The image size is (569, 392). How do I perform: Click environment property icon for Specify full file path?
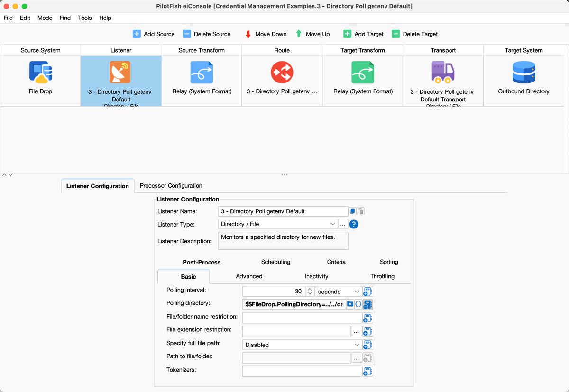pyautogui.click(x=367, y=345)
